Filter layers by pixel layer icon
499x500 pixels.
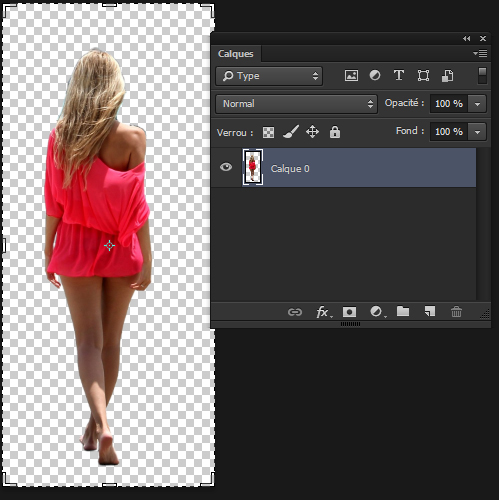351,76
